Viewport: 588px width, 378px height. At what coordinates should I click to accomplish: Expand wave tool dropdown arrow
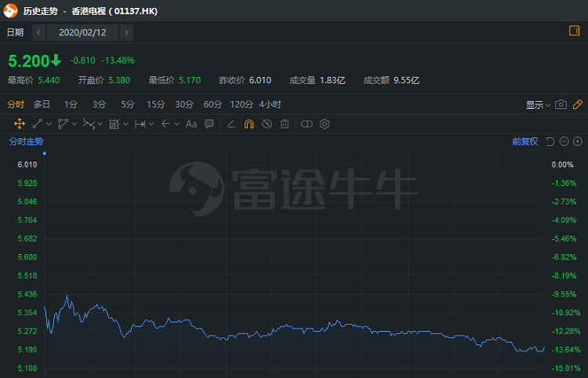click(x=100, y=124)
